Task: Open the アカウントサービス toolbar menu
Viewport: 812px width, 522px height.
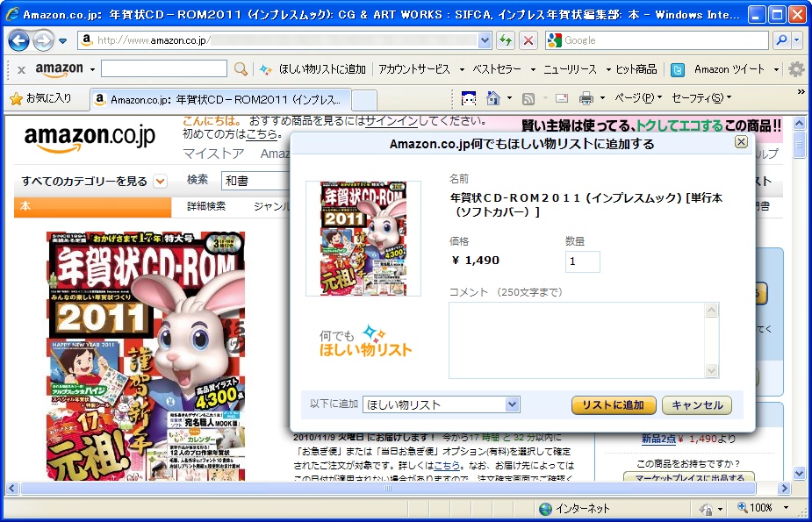Action: pos(420,69)
